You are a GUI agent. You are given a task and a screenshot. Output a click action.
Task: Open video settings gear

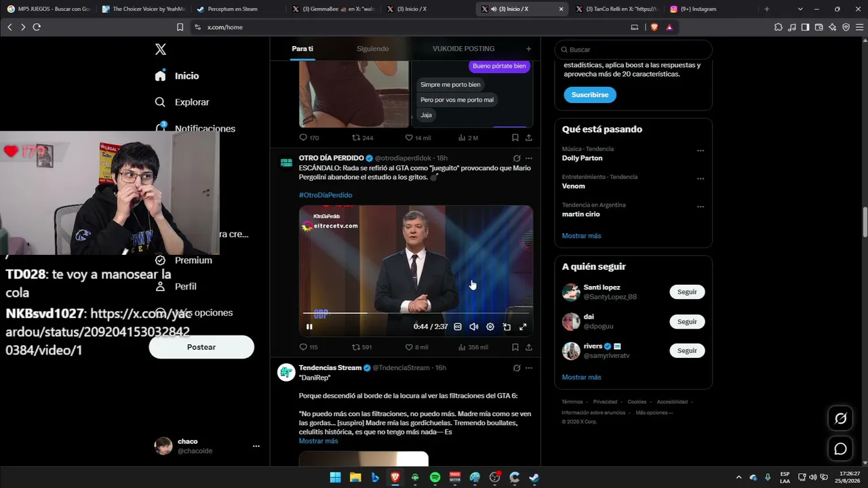[x=490, y=327]
